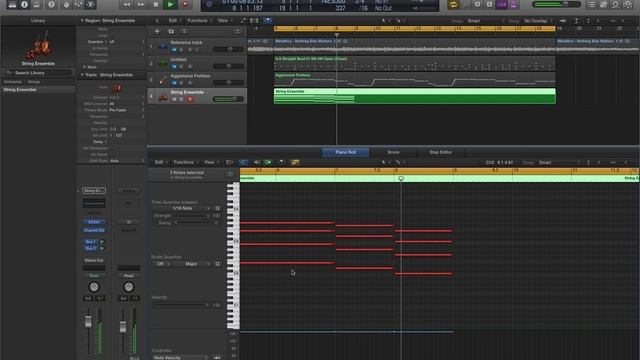Click Add Track plus button
The image size is (640, 360).
click(x=157, y=31)
